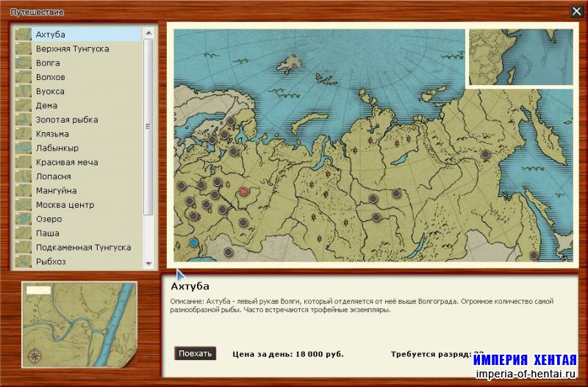
Task: Click the compass rose on the minimap
Action: point(35,358)
